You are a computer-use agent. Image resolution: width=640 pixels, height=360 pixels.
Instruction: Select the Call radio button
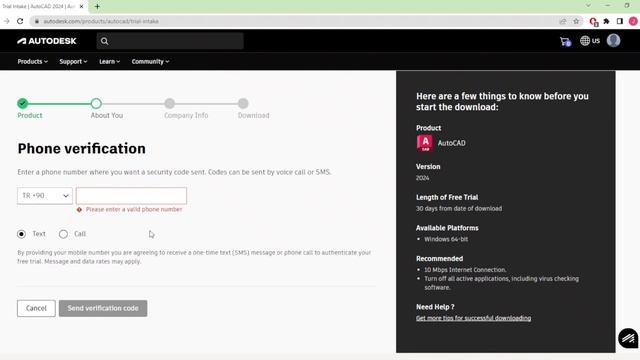[x=63, y=234]
